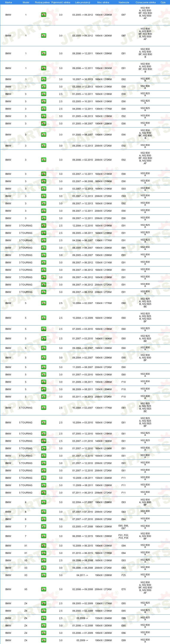
Task: Select the 06.2008 -> 12.2015 date cell
Action: pos(83,536)
